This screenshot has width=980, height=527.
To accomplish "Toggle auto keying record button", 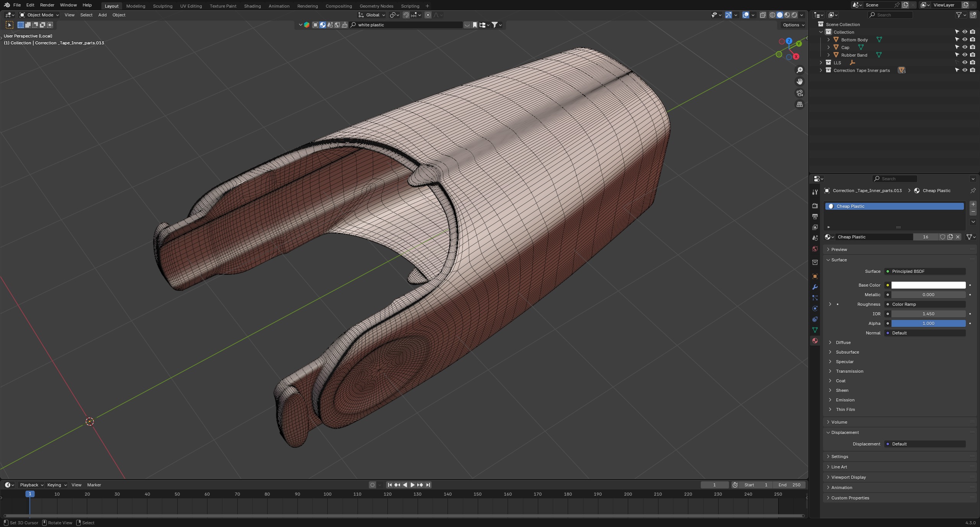I will (372, 485).
